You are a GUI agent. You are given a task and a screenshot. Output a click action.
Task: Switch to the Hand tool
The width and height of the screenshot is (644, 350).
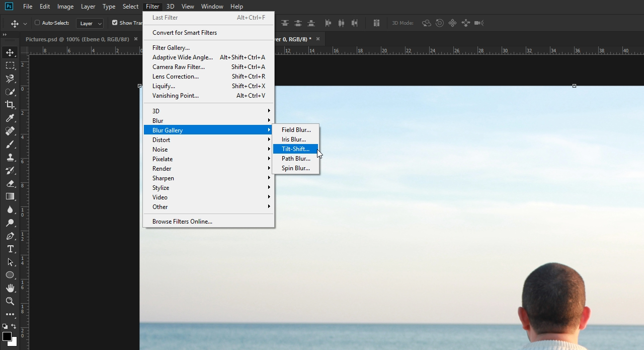(x=10, y=288)
